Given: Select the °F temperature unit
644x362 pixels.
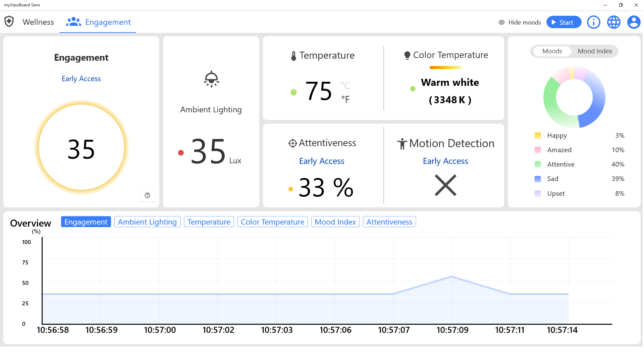Looking at the screenshot, I should [x=345, y=100].
